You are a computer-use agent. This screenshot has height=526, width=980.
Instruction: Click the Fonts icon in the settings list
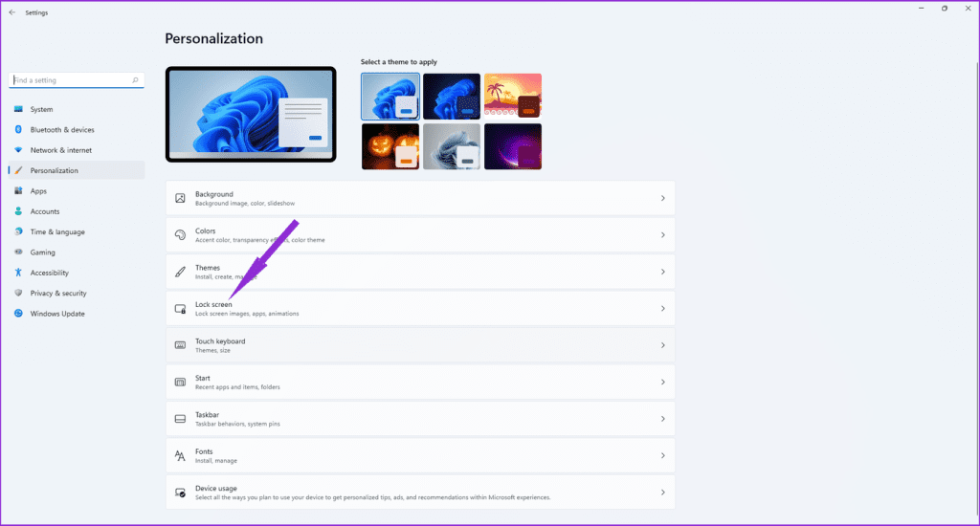click(180, 455)
